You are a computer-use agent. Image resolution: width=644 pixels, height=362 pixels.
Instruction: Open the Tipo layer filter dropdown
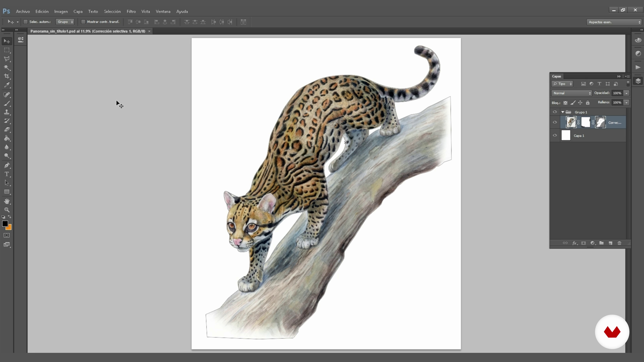[562, 84]
